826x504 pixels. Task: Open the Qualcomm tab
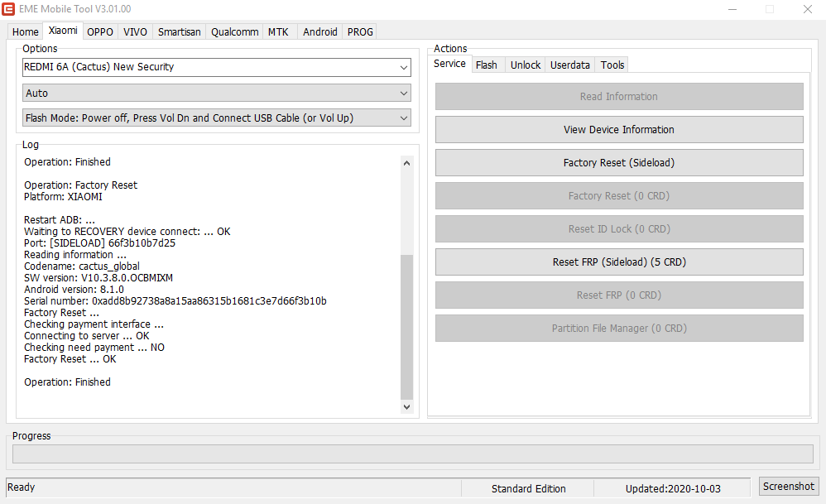pyautogui.click(x=234, y=31)
